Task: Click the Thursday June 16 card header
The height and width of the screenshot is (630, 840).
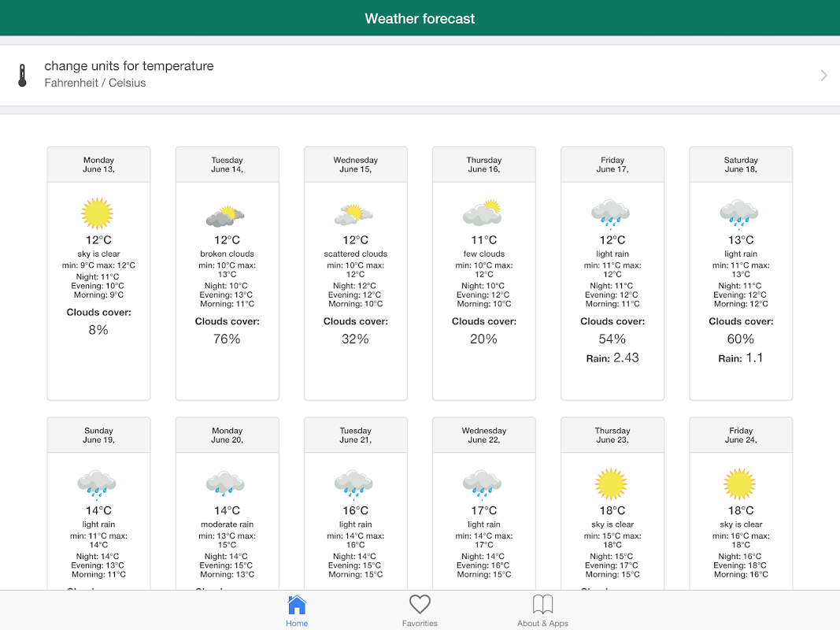Action: tap(484, 165)
